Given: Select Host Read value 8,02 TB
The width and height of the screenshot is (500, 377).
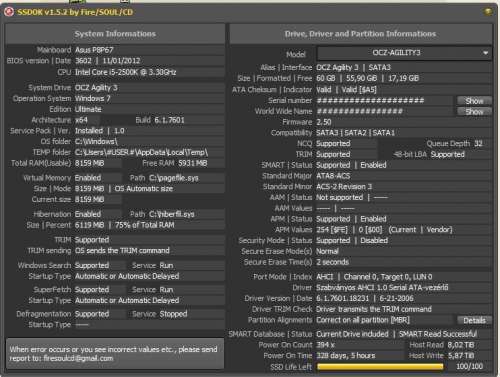Looking at the screenshot, I should point(461,345).
